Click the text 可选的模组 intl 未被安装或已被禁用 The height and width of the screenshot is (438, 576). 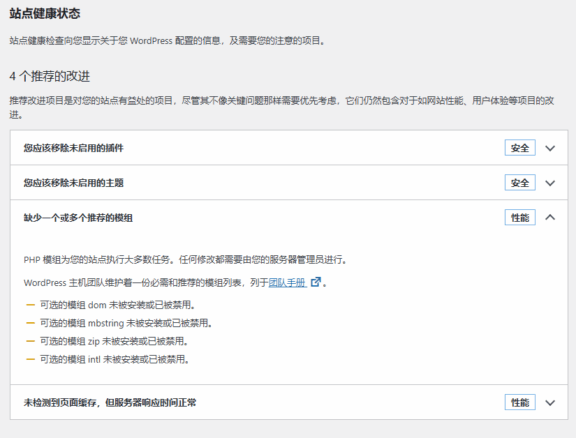[115, 359]
